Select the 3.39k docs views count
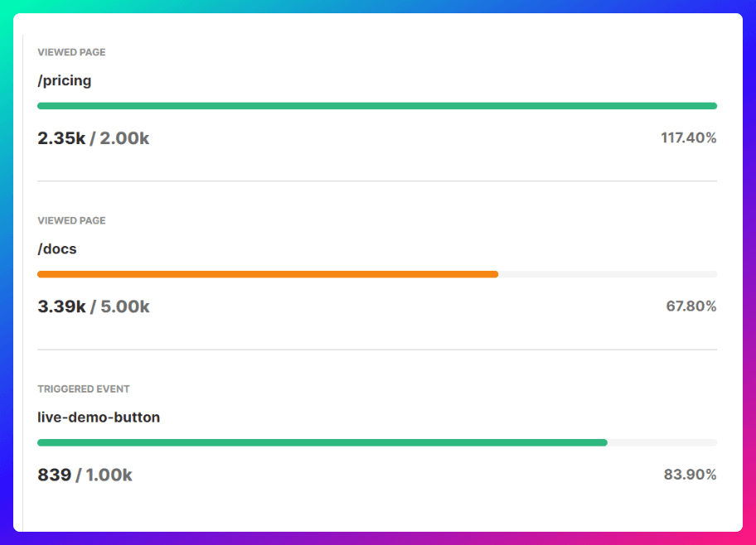The image size is (756, 545). pyautogui.click(x=61, y=306)
